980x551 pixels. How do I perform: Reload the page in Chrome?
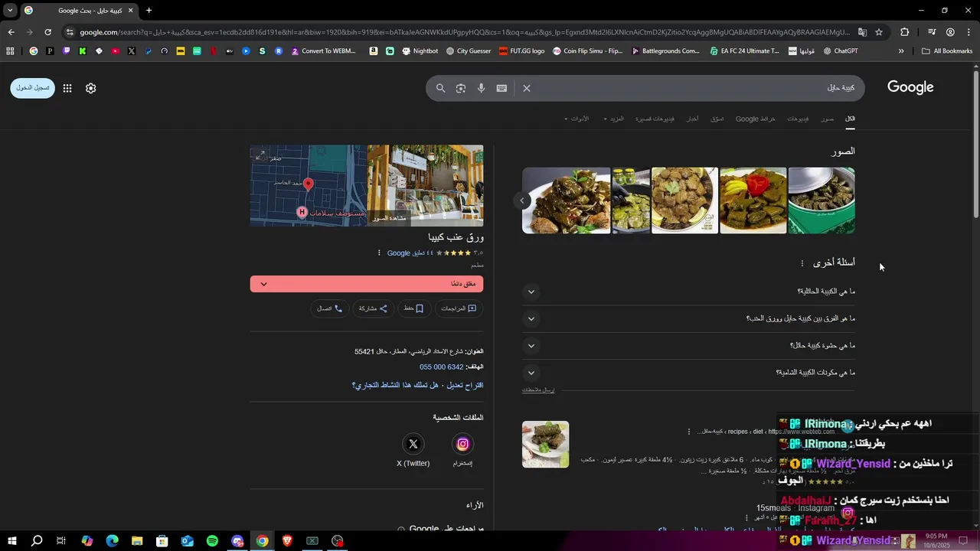coord(47,32)
